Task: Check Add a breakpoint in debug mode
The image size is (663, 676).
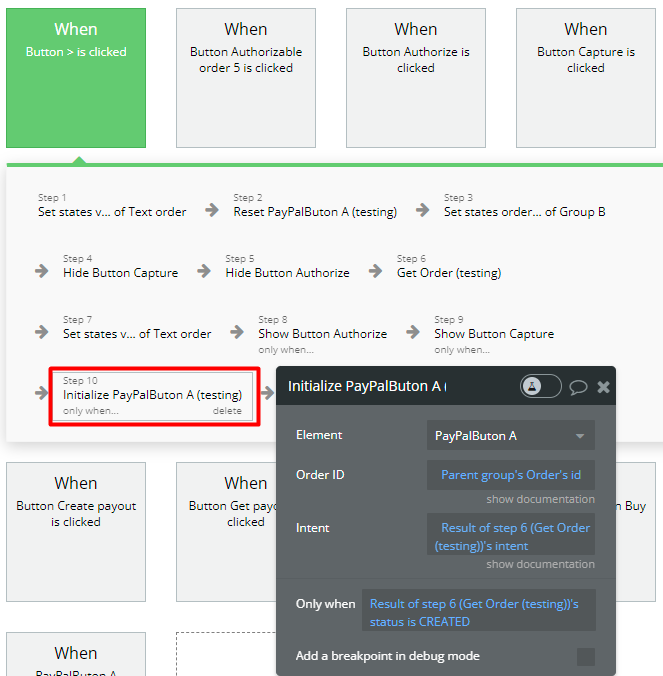Action: tap(586, 657)
